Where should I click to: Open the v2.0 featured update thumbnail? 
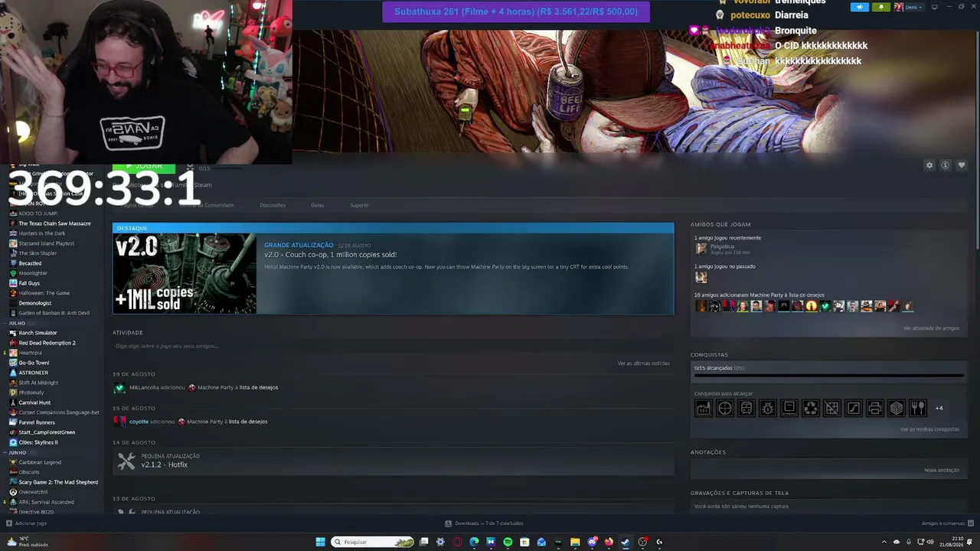[x=185, y=274]
